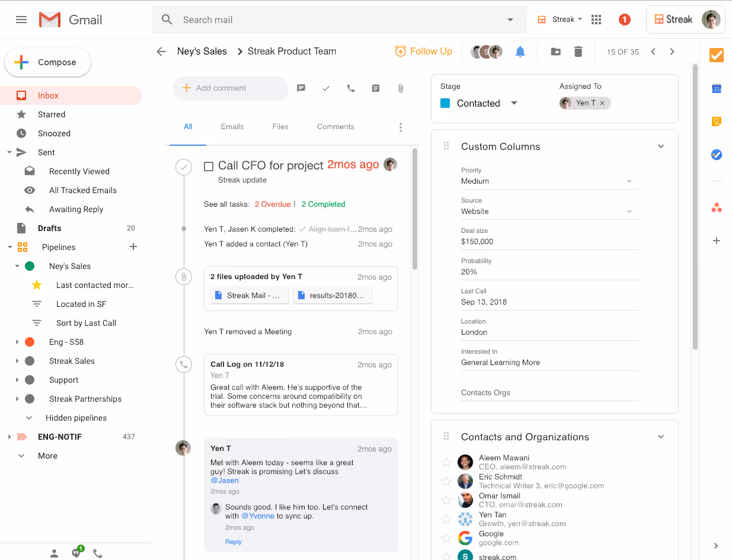This screenshot has height=560, width=732.
Task: Collapse Contacts and Organizations section
Action: click(661, 437)
